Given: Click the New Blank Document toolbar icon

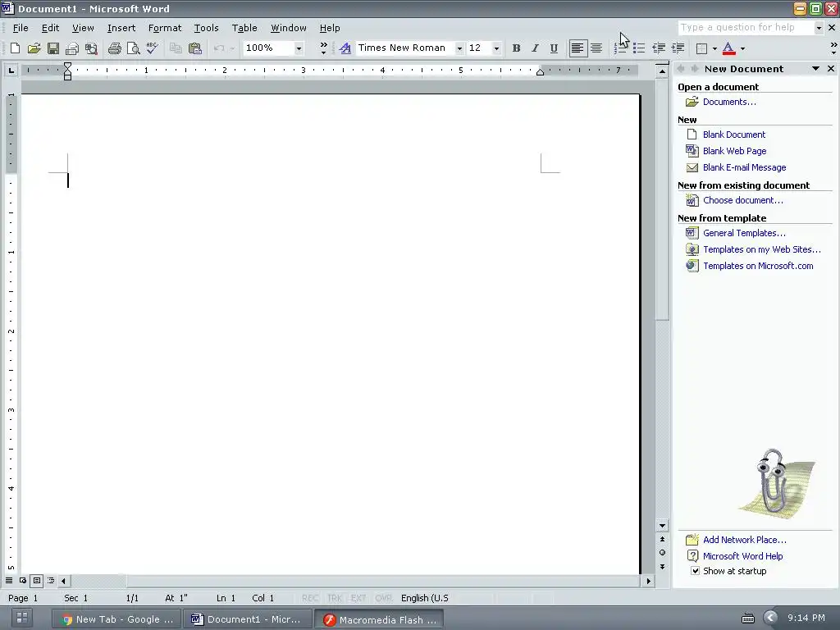Looking at the screenshot, I should 15,48.
